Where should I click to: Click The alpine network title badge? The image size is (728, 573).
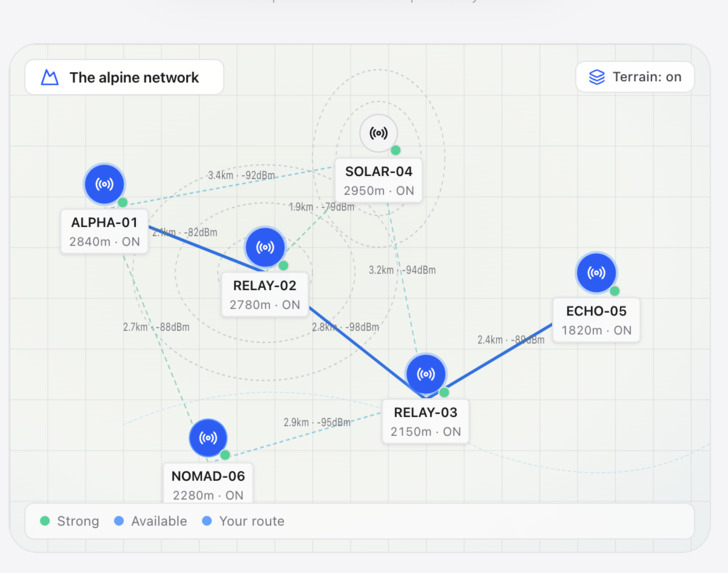pyautogui.click(x=124, y=77)
